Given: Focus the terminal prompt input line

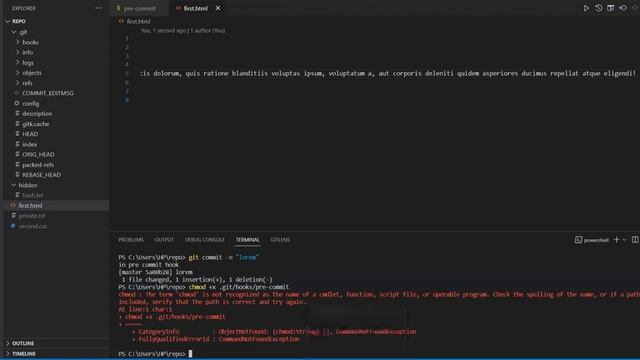Looking at the screenshot, I should [x=190, y=354].
